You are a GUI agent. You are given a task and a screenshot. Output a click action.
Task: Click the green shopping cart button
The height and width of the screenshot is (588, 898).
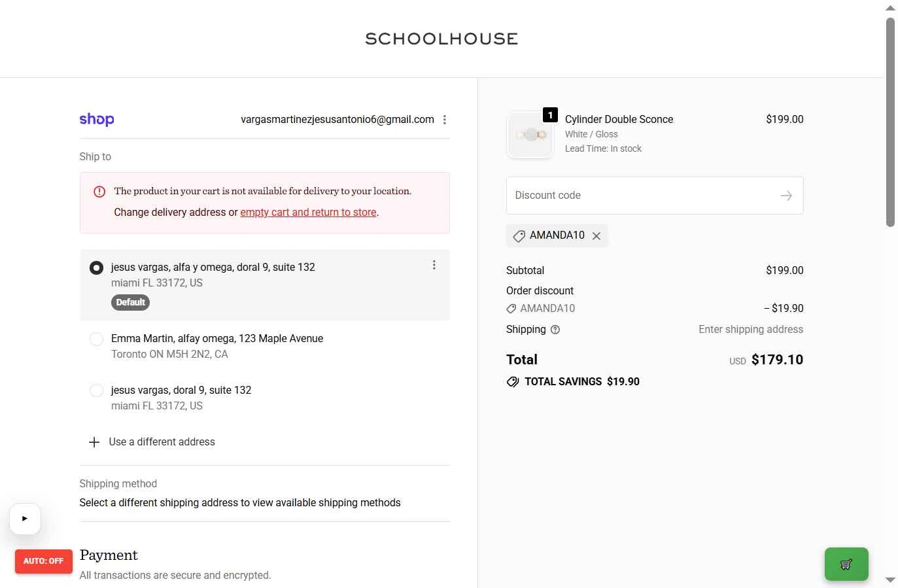846,564
